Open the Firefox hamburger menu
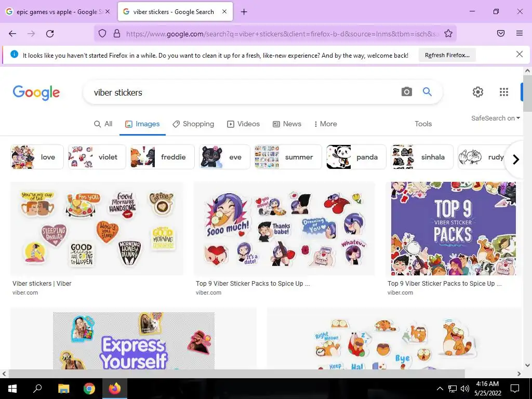 click(520, 33)
